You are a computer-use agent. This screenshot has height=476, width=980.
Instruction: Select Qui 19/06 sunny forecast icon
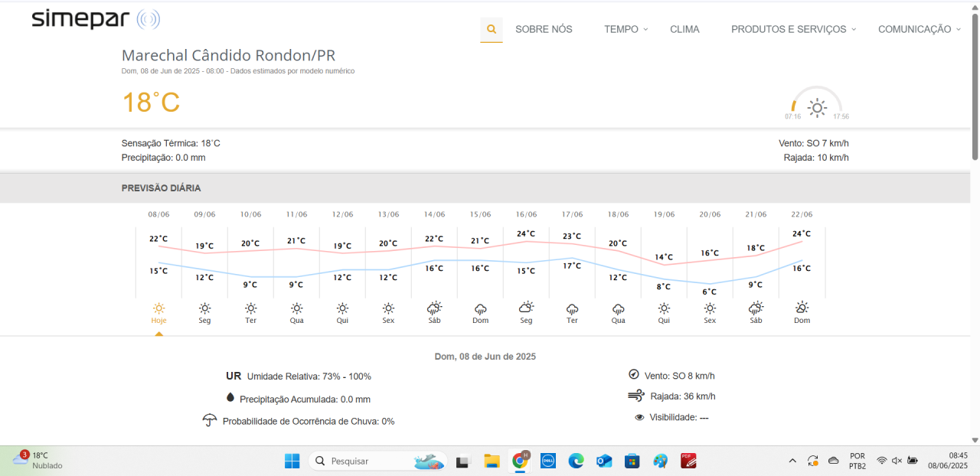click(664, 308)
